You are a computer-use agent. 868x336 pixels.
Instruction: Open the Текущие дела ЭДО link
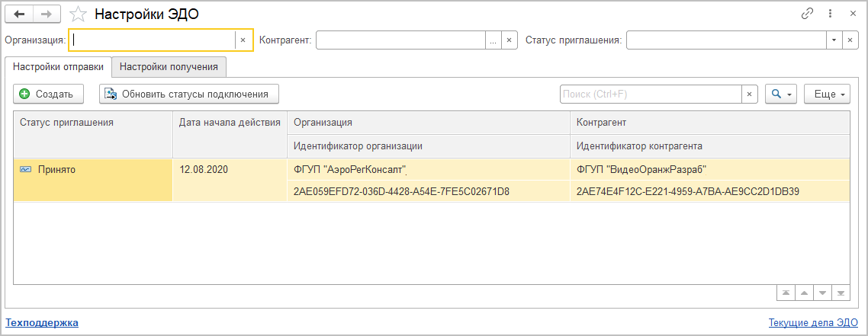tap(814, 322)
